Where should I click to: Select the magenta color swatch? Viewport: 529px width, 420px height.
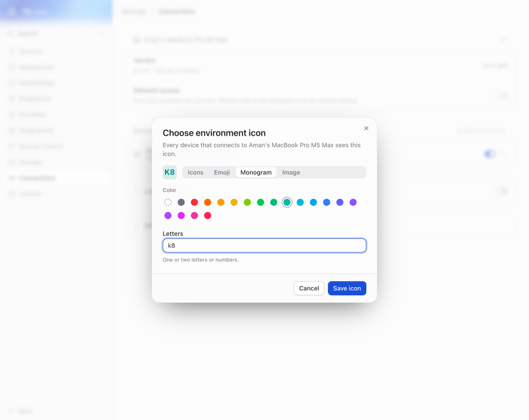[181, 216]
